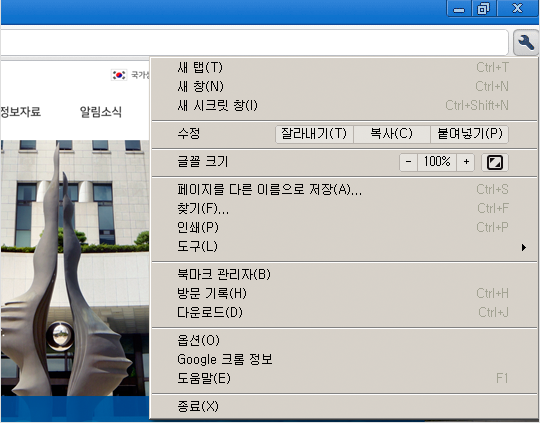Screen dimensions: 540x424
Task: Choose 페이지를 다른 이름으로 저장(A)
Action: 344,189
